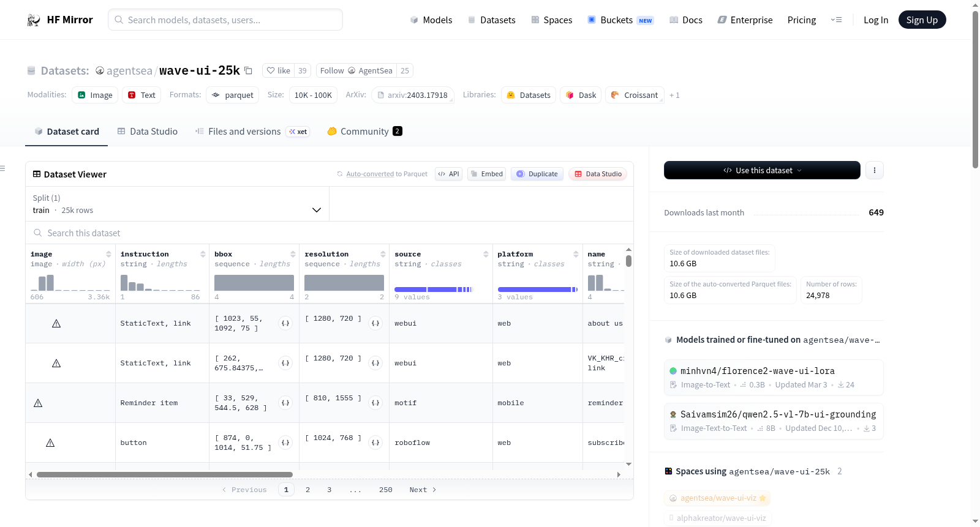Click the horizontal table scrollbar
The height and width of the screenshot is (527, 980).
164,474
